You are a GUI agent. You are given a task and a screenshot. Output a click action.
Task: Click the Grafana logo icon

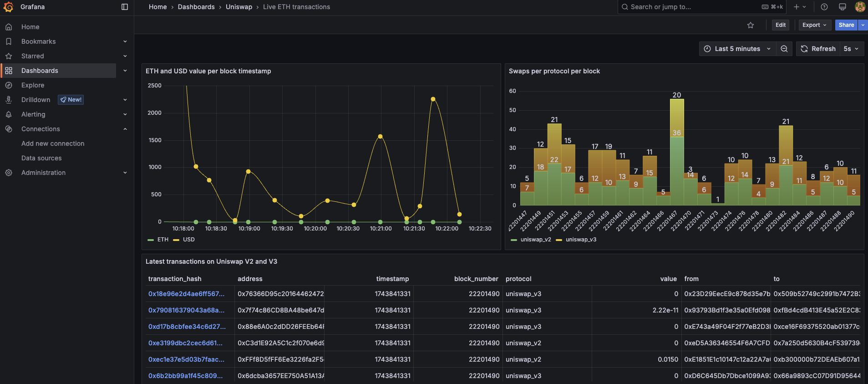pos(8,7)
